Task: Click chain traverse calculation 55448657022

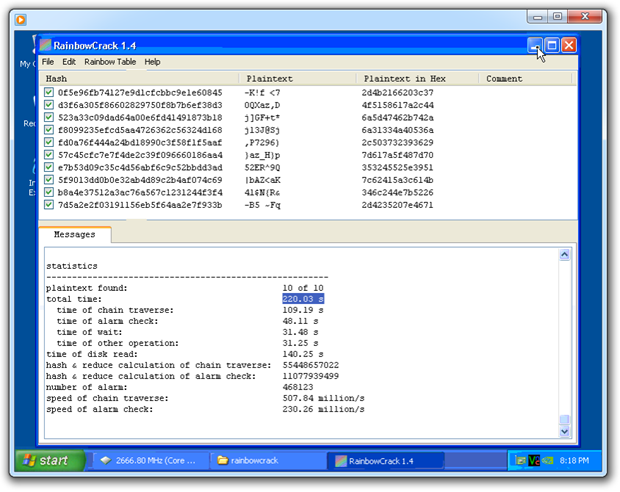Action: click(310, 365)
